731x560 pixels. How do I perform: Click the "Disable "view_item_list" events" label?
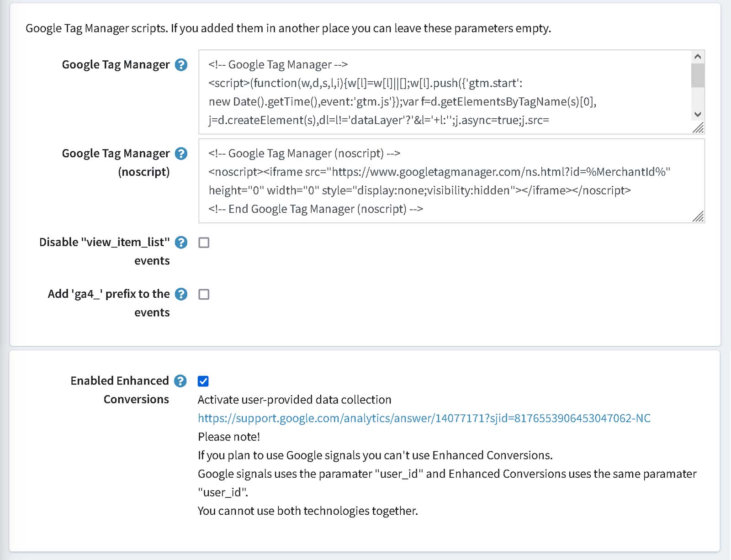(x=105, y=251)
